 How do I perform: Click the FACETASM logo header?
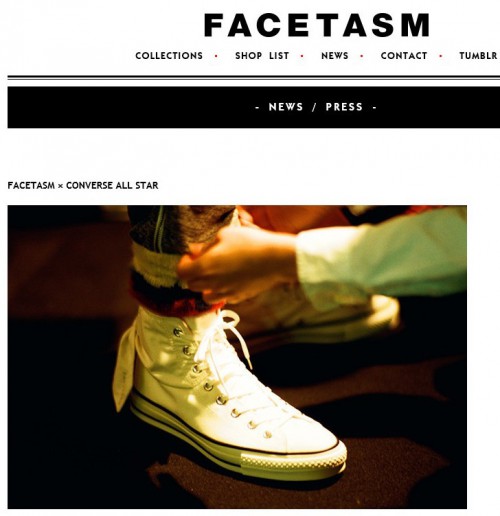click(317, 25)
